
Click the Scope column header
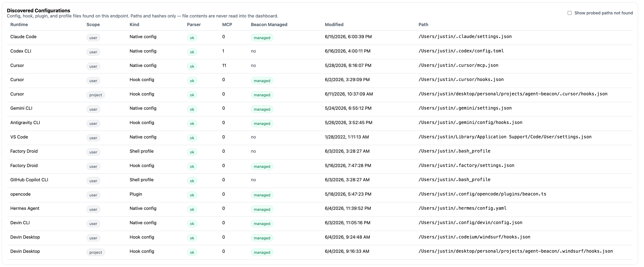93,25
